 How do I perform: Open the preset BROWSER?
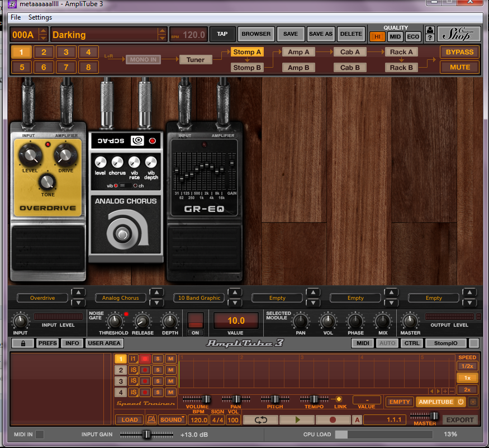(256, 34)
